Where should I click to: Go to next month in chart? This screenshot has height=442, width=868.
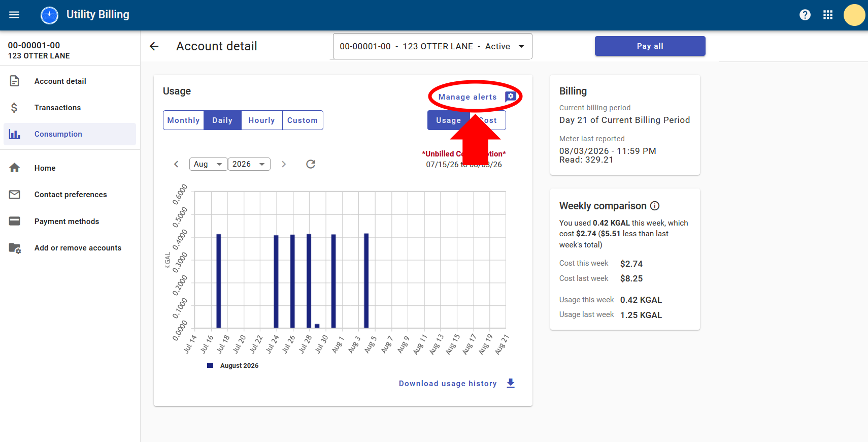tap(284, 164)
